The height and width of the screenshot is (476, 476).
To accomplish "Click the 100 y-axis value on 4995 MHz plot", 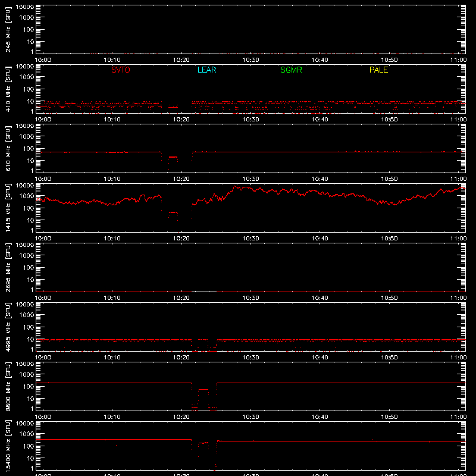I will pyautogui.click(x=29, y=327).
